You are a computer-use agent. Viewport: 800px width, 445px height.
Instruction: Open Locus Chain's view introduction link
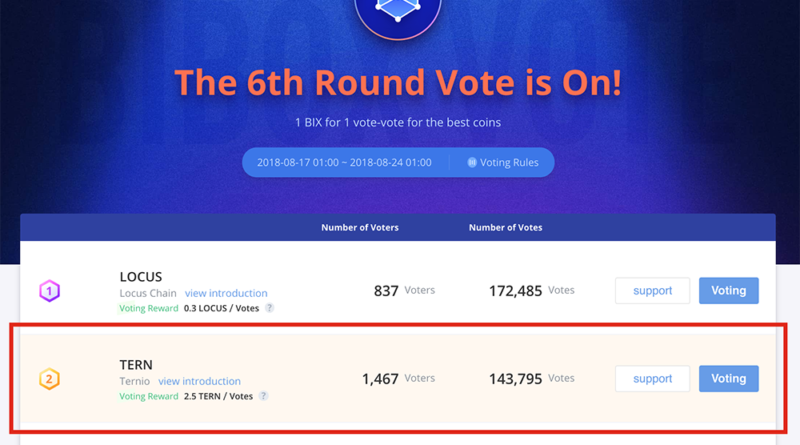(x=226, y=293)
